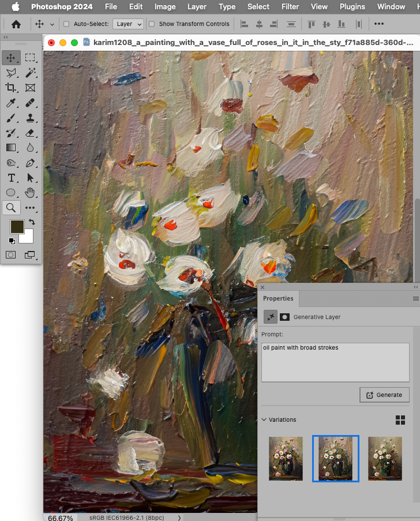Screen dimensions: 420x521
Task: Toggle variations grid view
Action: click(x=400, y=420)
